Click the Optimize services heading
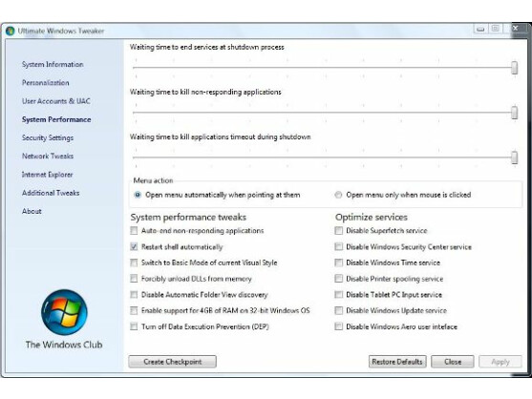 372,218
